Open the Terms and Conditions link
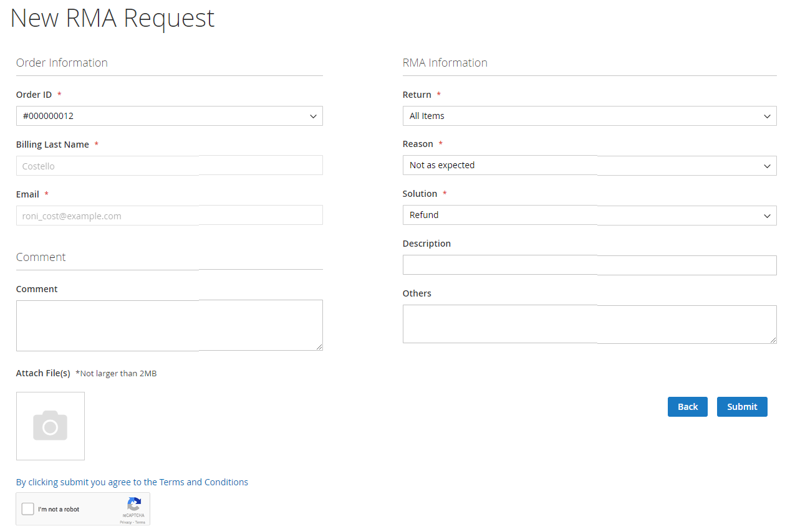This screenshot has height=532, width=795. tap(203, 482)
